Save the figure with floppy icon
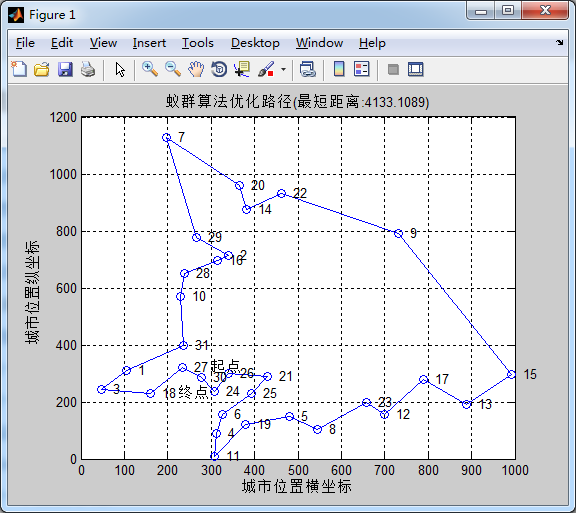576x513 pixels. 65,69
